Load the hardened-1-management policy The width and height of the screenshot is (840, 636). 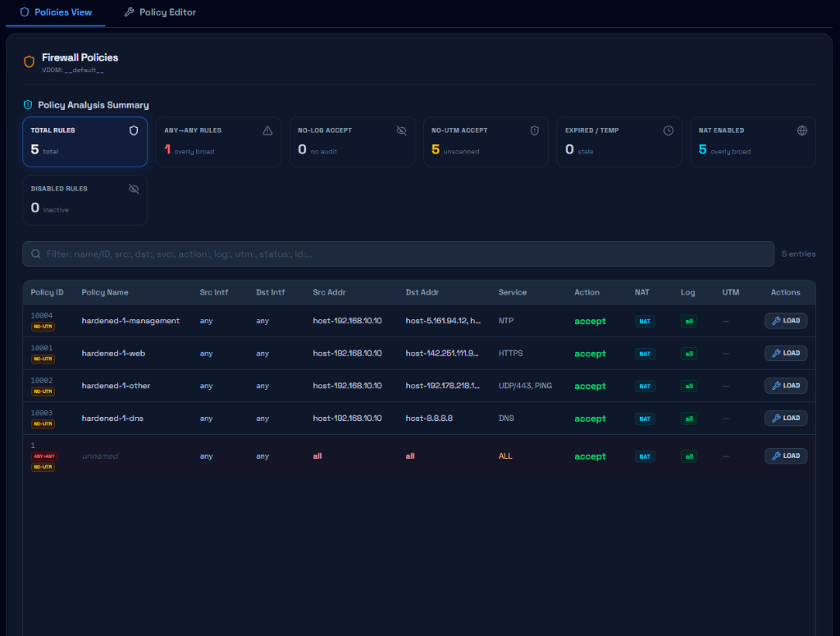tap(786, 321)
